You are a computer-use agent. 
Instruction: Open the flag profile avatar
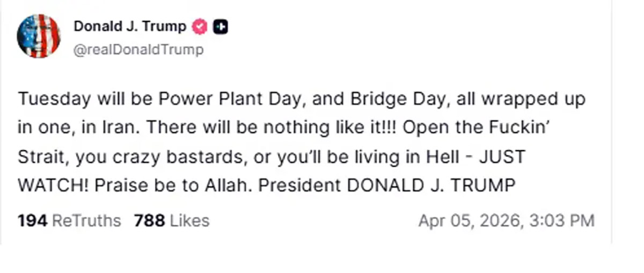click(39, 36)
